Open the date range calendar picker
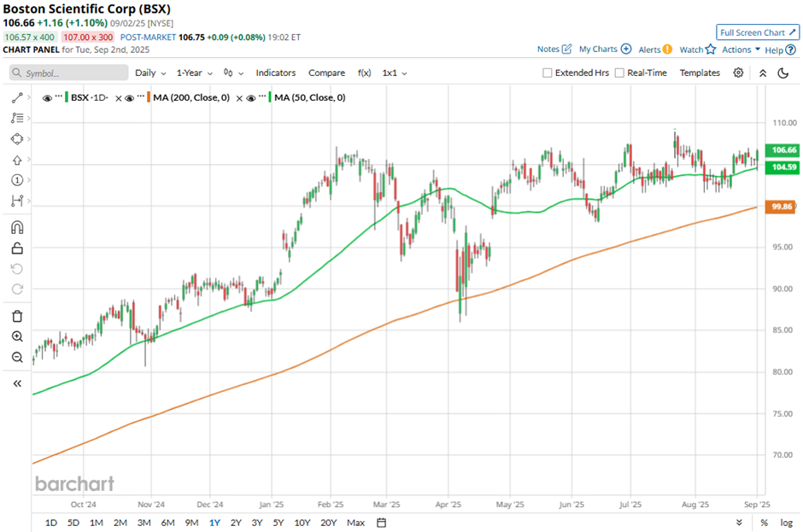The height and width of the screenshot is (532, 803). 381,523
